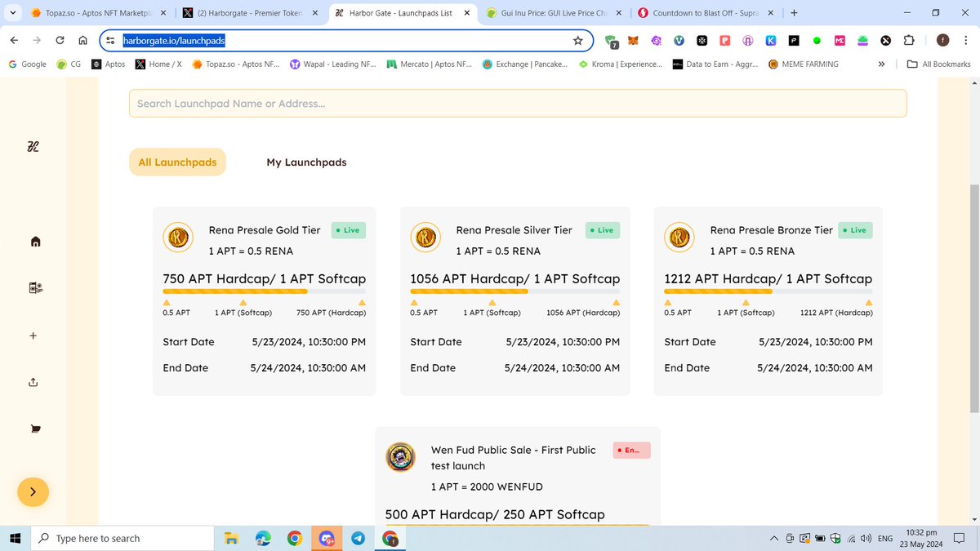Expand the sidebar with the yellow arrow button
The height and width of the screenshot is (551, 980).
point(33,492)
